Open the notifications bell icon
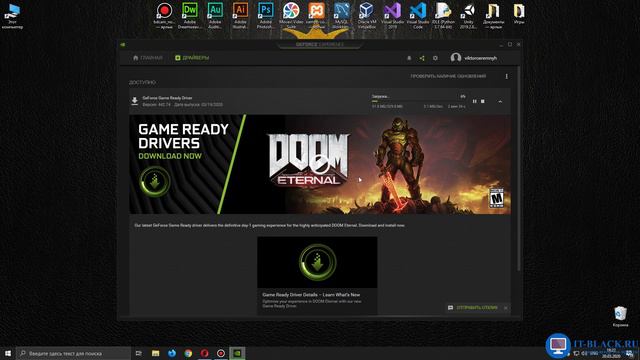Screen dimensions: 640x360 (x=409, y=58)
